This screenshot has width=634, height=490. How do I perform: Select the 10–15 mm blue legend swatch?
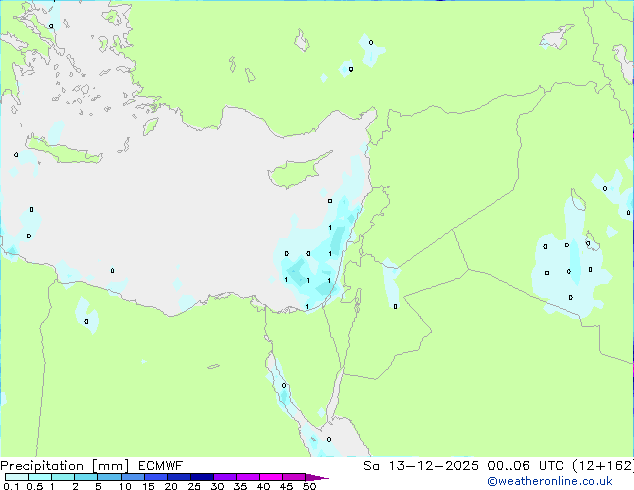pyautogui.click(x=133, y=477)
